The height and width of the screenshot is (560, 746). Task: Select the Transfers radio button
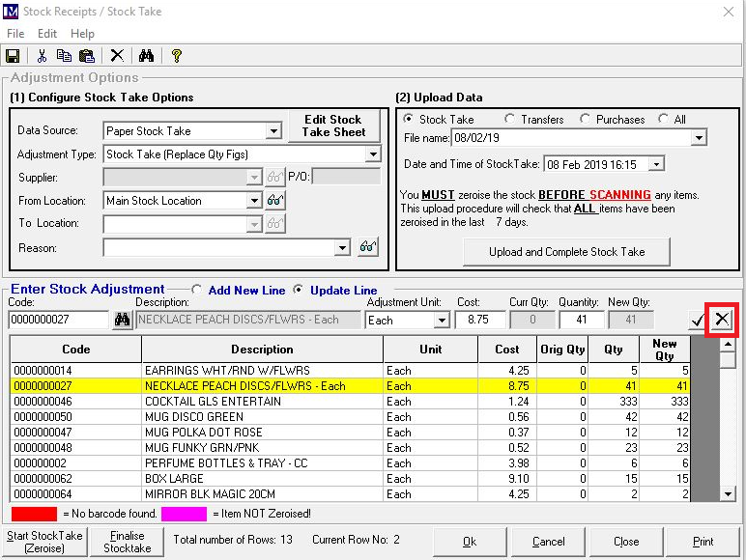(x=510, y=120)
